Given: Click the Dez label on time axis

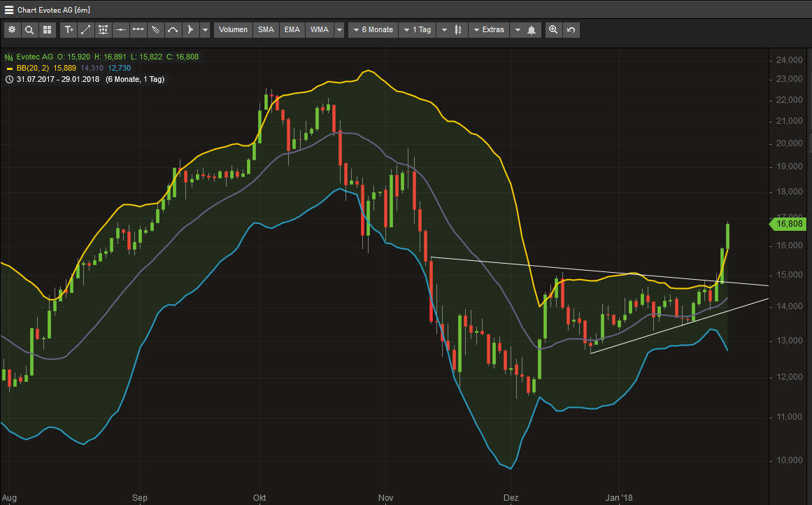Looking at the screenshot, I should pyautogui.click(x=511, y=498).
